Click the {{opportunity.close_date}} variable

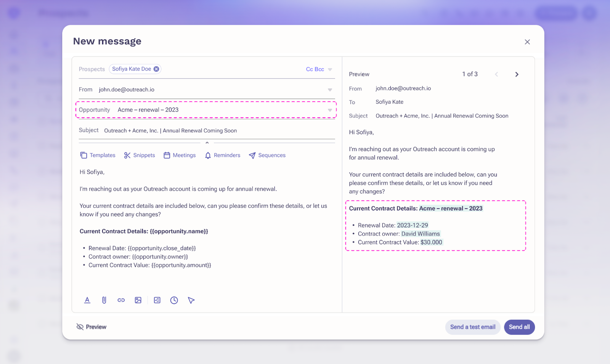pyautogui.click(x=162, y=249)
